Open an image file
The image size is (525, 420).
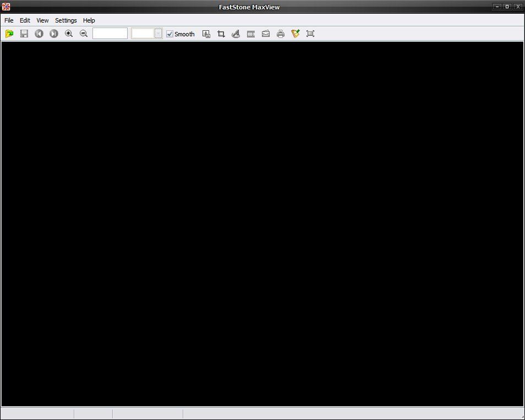[x=9, y=34]
